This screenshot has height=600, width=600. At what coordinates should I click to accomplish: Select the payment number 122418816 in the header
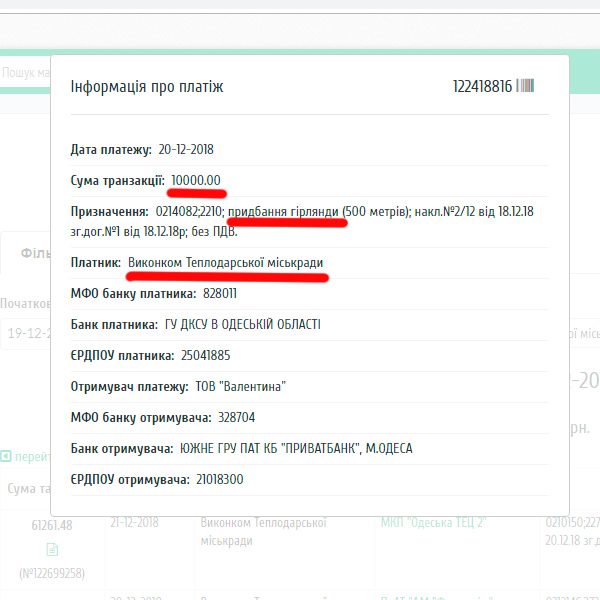[482, 86]
